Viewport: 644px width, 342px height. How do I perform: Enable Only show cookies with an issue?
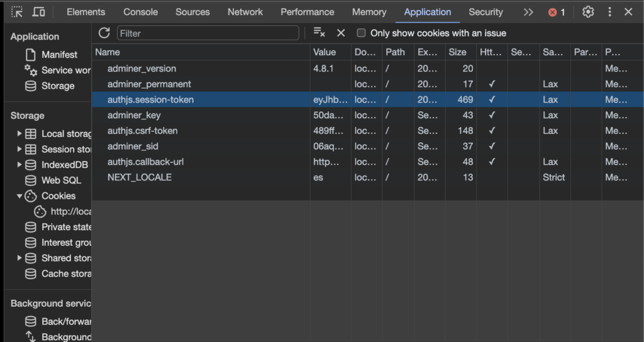(361, 33)
